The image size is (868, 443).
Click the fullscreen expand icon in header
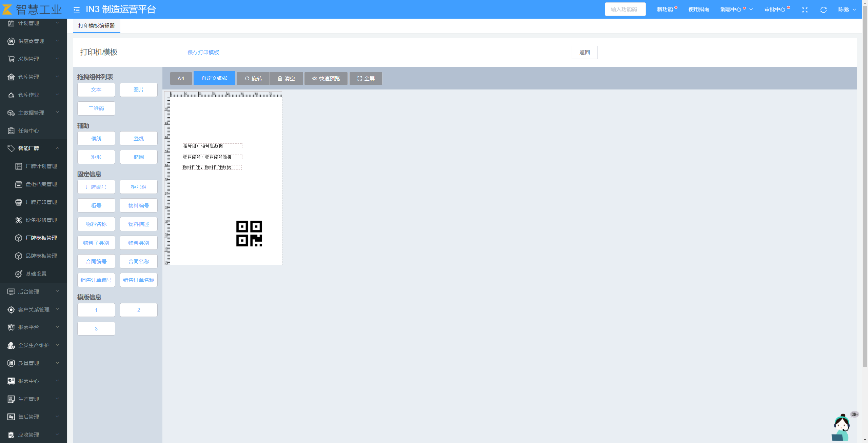805,10
